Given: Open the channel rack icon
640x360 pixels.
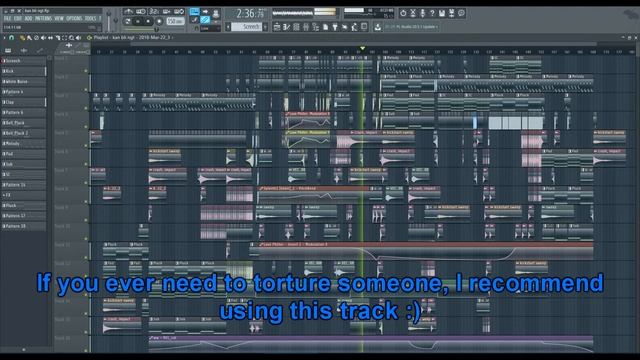Looking at the screenshot, I should point(296,27).
